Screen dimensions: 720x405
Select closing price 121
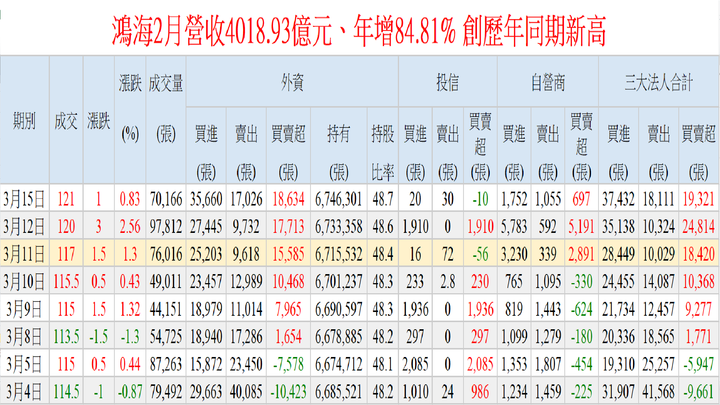pyautogui.click(x=66, y=199)
